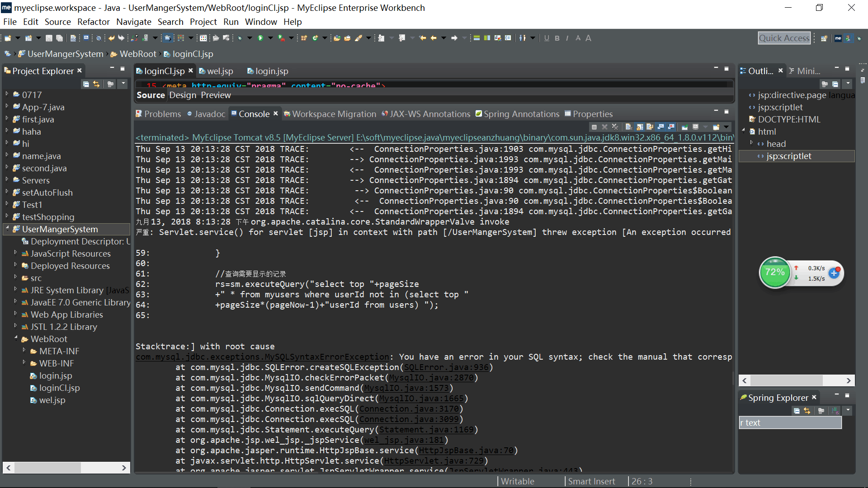Viewport: 868px width, 488px height.
Task: Toggle Skip All Breakpoints icon
Action: 99,38
